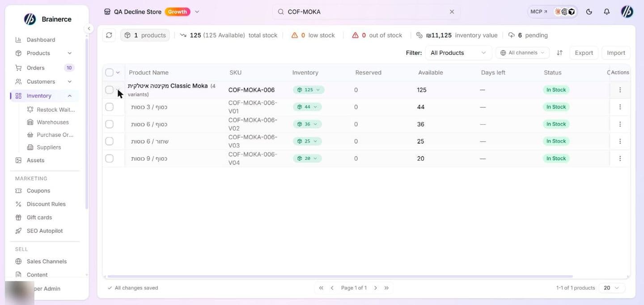Collapse the sidebar with the arrow button
Image resolution: width=644 pixels, height=305 pixels.
tap(89, 29)
